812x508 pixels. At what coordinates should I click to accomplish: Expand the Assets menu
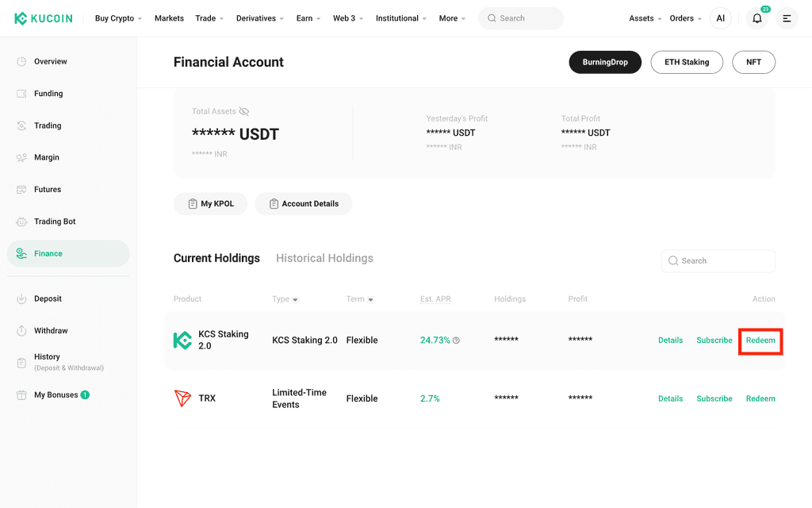645,18
